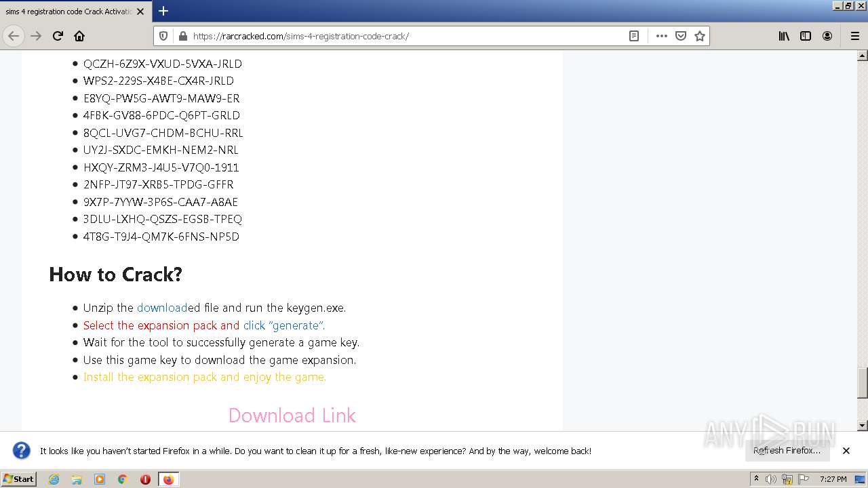Image resolution: width=868 pixels, height=488 pixels.
Task: Open the Library bookmarks and history
Action: [x=784, y=36]
